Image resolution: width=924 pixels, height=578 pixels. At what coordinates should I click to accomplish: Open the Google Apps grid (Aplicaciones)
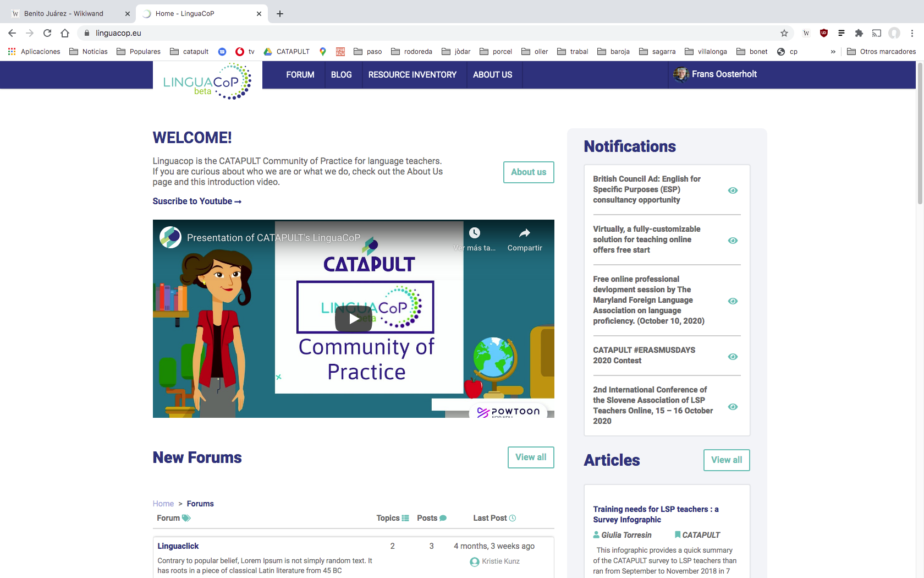coord(12,52)
